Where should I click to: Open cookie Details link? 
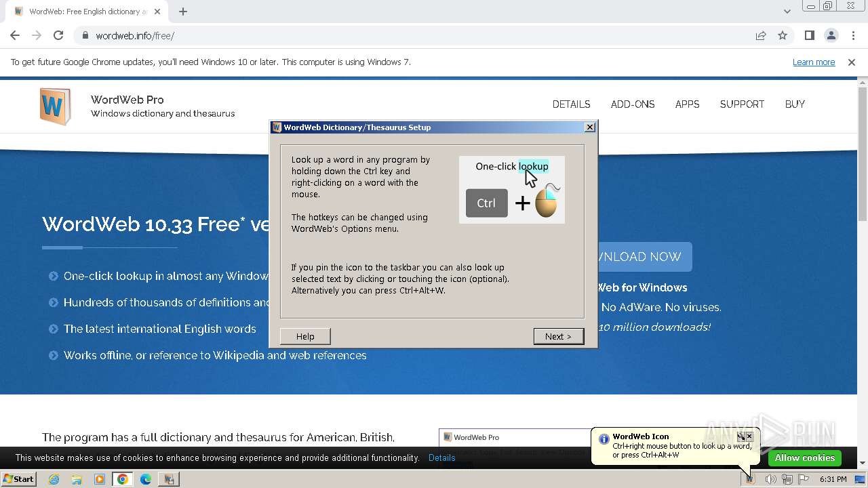click(442, 458)
